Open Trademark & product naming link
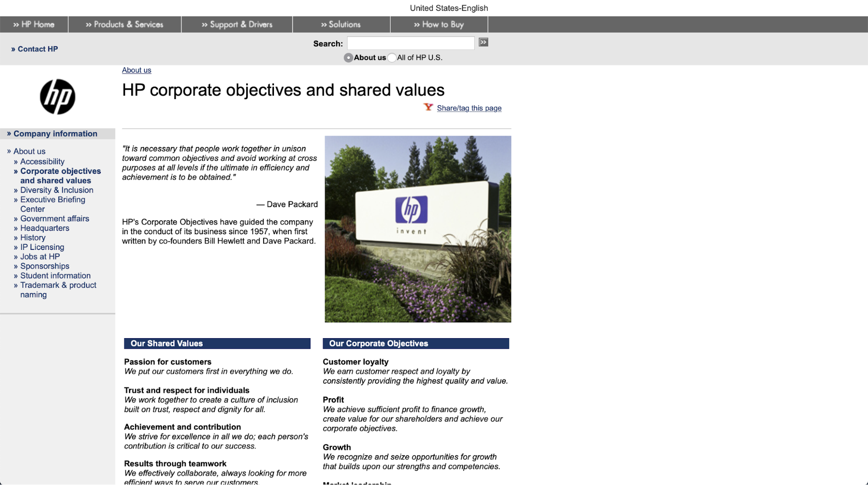 point(58,290)
